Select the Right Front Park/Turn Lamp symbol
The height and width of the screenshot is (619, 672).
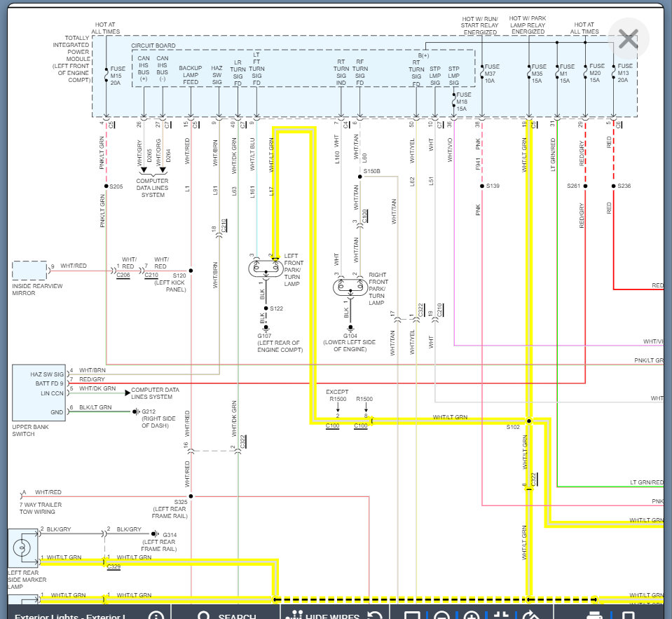point(350,287)
